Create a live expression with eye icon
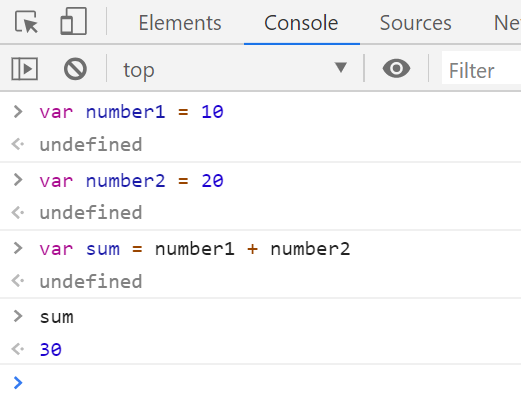 point(396,69)
